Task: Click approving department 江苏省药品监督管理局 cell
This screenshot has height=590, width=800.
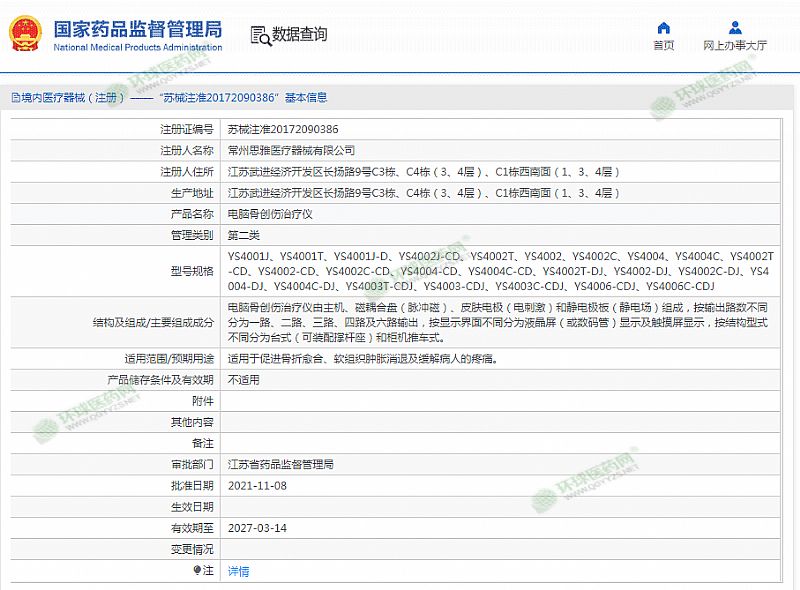Action: click(x=280, y=464)
